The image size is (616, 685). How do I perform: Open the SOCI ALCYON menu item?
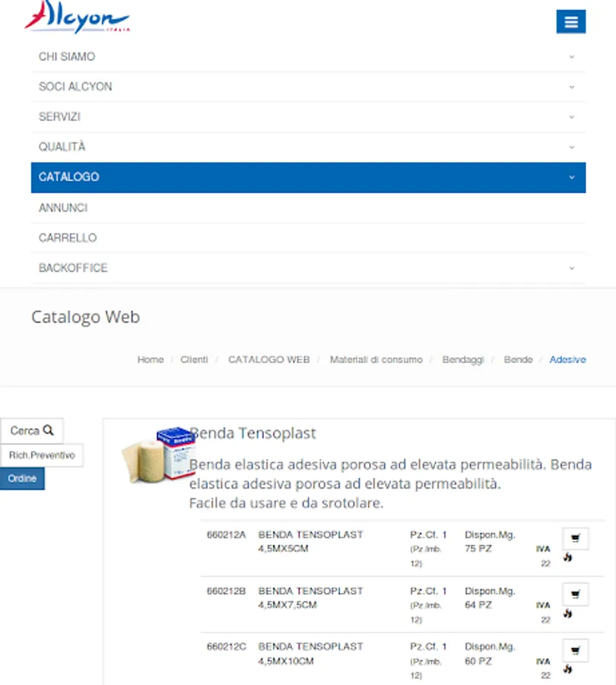tap(308, 87)
